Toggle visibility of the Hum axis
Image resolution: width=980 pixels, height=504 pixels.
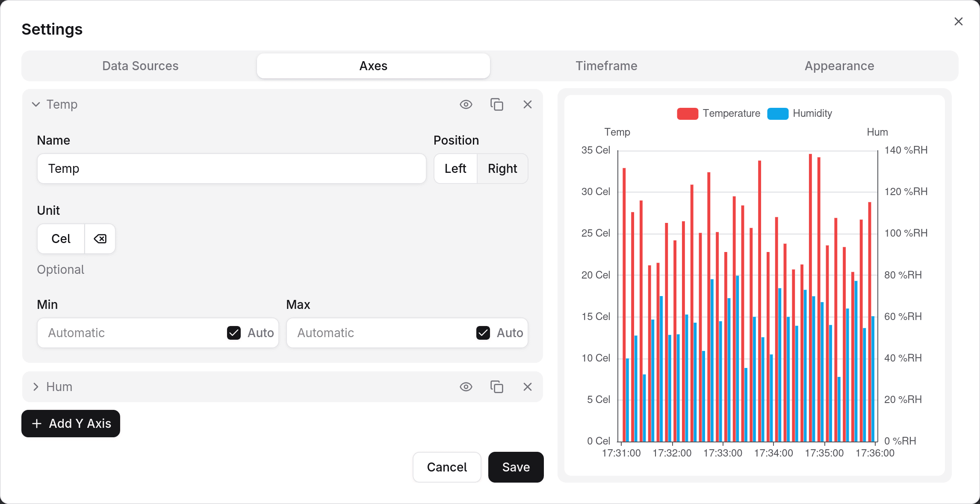[x=466, y=387]
